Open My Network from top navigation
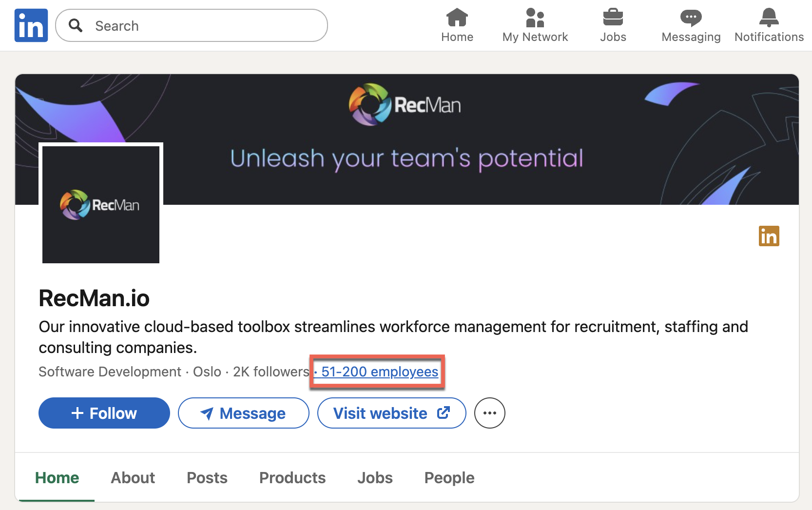 coord(535,19)
